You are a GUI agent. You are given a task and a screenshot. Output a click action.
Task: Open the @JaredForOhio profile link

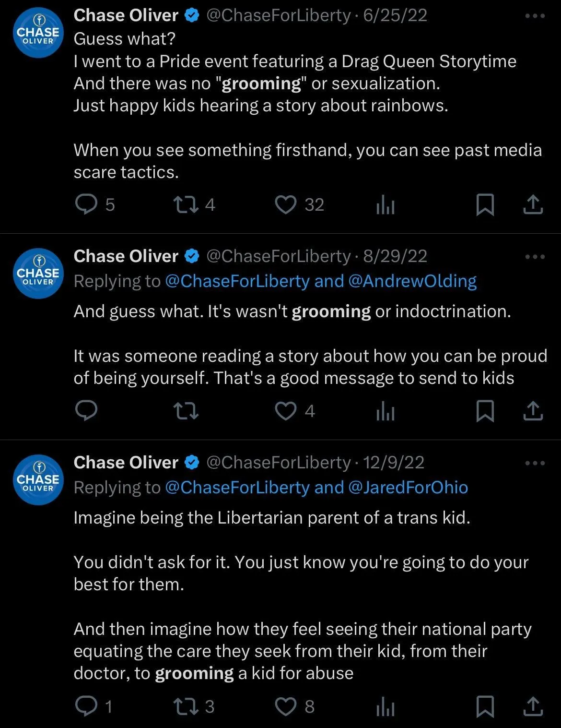coord(408,488)
